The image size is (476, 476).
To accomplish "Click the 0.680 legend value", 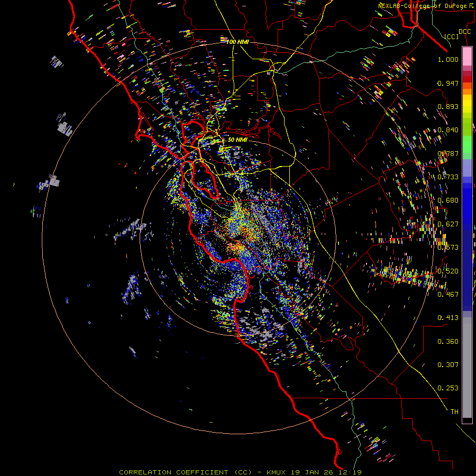I will [x=448, y=200].
